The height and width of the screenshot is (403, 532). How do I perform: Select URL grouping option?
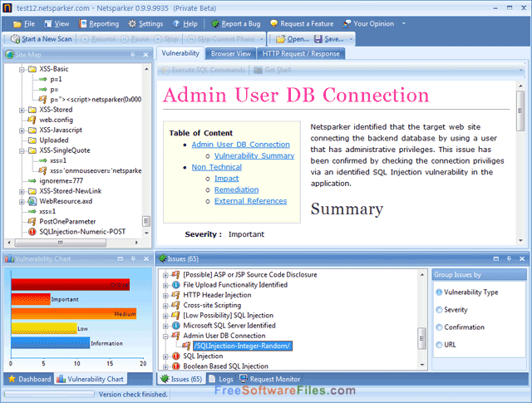point(439,345)
